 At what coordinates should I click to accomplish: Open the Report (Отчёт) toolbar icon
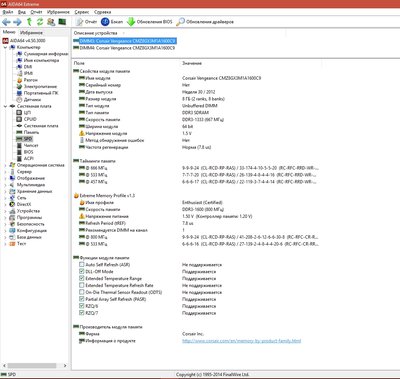pyautogui.click(x=79, y=22)
